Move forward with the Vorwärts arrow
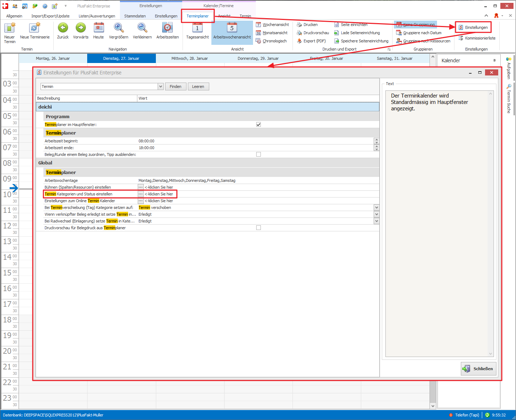516x420 pixels. click(x=81, y=31)
